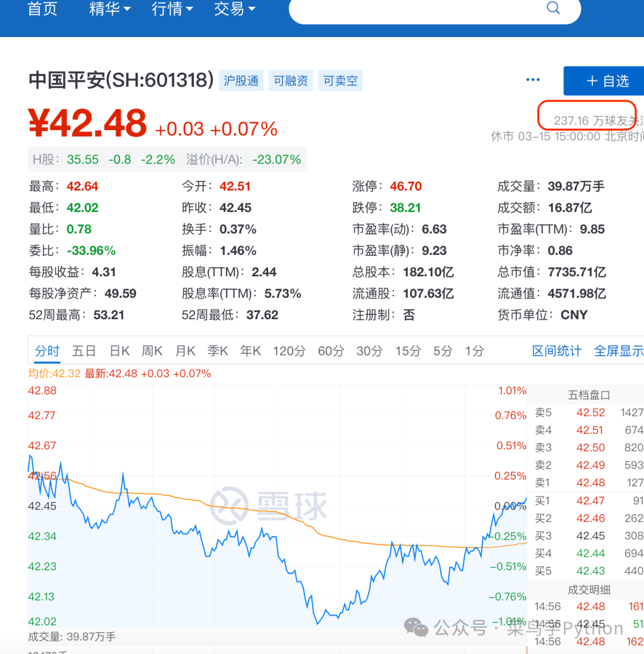Open the three-dots more options menu
The image size is (644, 654).
pos(532,80)
